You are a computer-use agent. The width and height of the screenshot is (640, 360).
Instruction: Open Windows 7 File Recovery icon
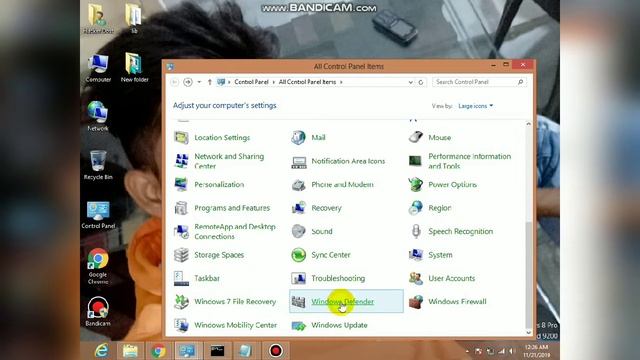pos(181,302)
